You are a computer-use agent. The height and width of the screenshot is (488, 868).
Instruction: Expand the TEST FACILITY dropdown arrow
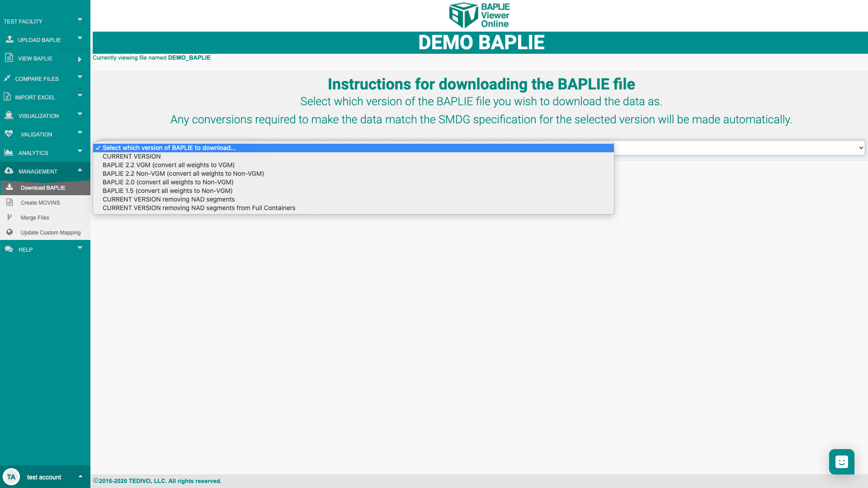point(80,19)
